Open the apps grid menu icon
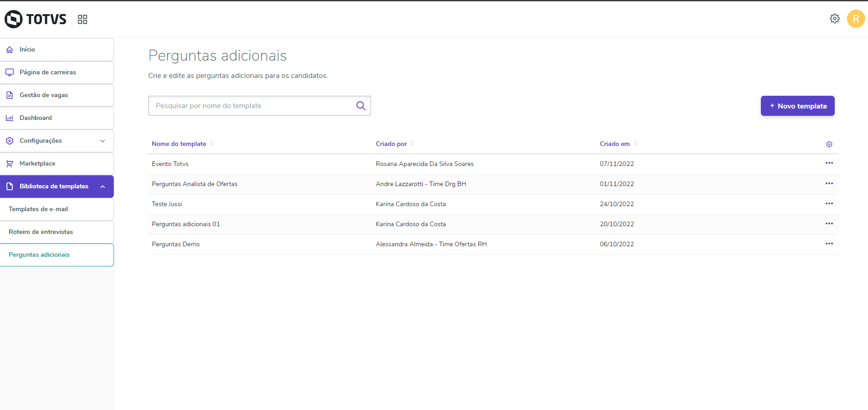Image resolution: width=868 pixels, height=410 pixels. point(83,19)
